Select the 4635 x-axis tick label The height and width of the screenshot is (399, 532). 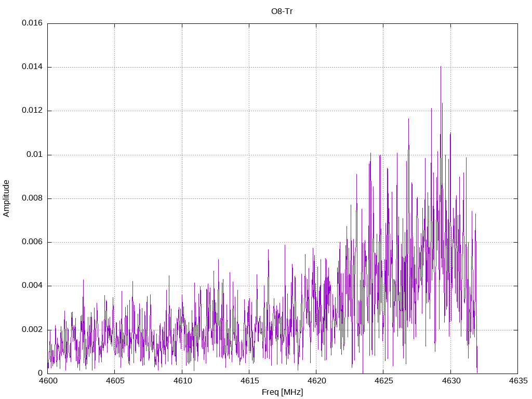(x=517, y=381)
